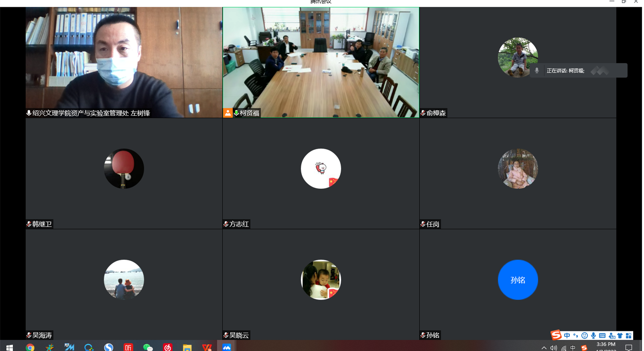Image resolution: width=644 pixels, height=351 pixels.
Task: Expand hidden system tray icons chevron
Action: 544,348
